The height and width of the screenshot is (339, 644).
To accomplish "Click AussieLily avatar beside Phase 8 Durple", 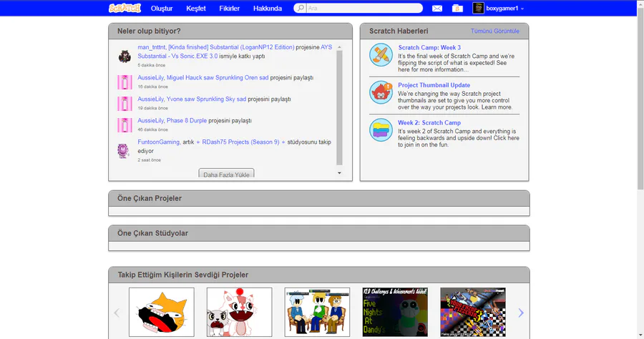I will coord(125,125).
